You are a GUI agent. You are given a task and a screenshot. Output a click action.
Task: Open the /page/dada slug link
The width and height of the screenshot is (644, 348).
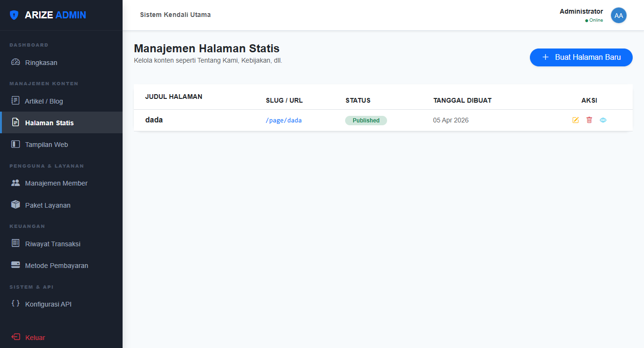pyautogui.click(x=284, y=120)
